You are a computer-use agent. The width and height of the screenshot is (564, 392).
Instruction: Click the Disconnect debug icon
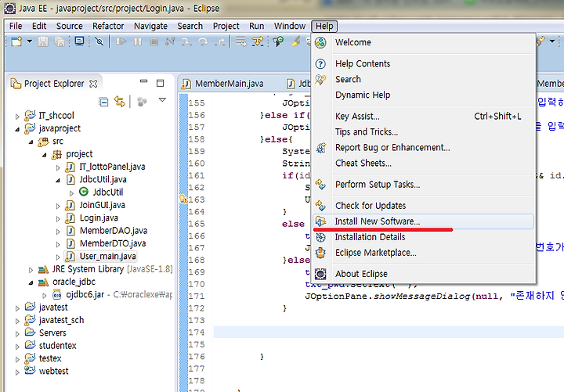(170, 41)
